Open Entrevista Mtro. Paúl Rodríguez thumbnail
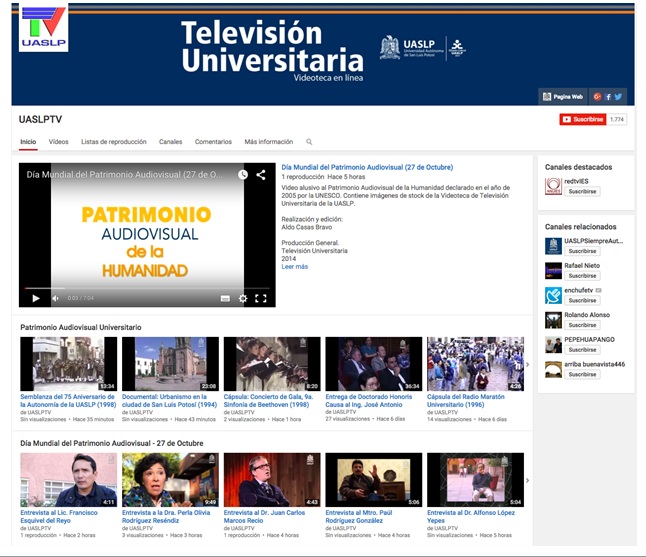This screenshot has width=646, height=557. (x=374, y=480)
